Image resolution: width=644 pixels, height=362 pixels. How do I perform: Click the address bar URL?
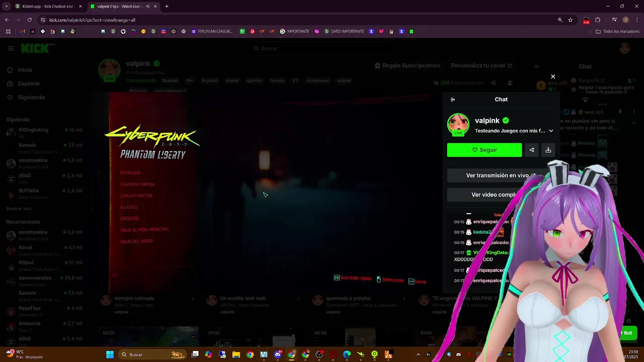[93, 20]
